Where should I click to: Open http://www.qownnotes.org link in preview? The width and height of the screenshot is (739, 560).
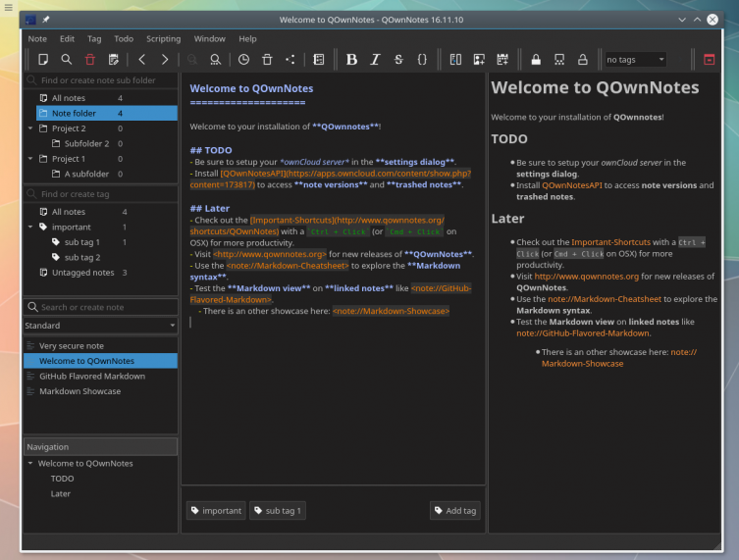pyautogui.click(x=586, y=277)
